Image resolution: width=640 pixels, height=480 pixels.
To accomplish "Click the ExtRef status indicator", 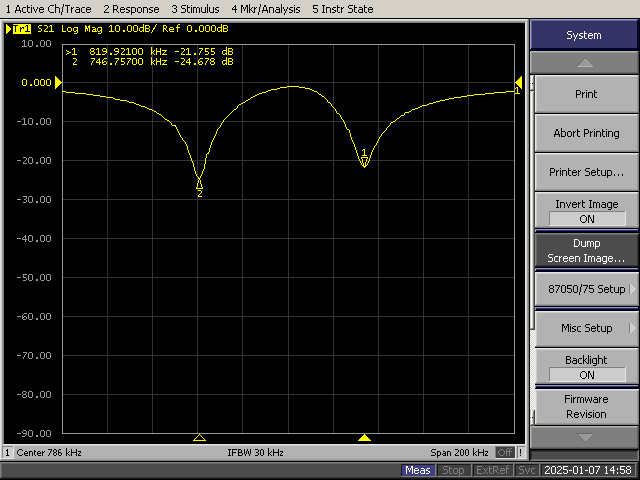I will click(492, 470).
